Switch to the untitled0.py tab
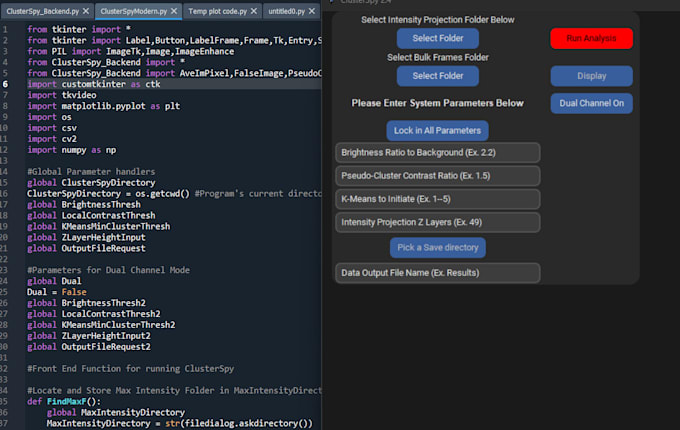Viewport: 680px width, 430px height. click(x=286, y=11)
